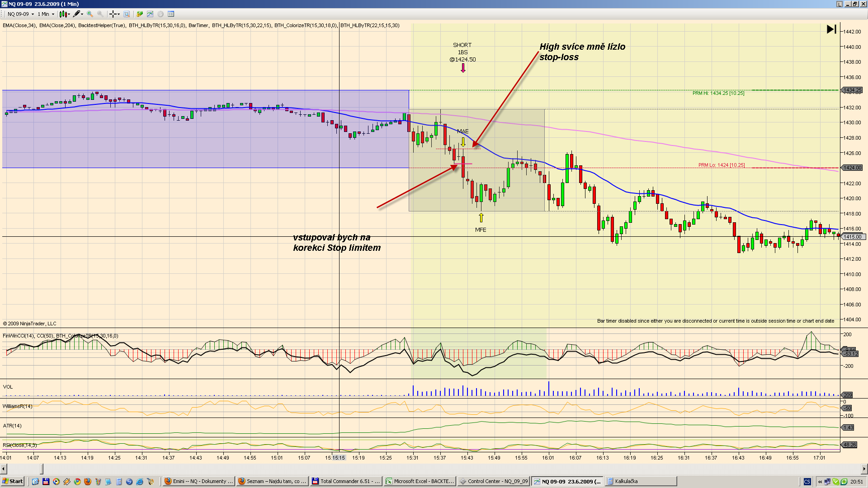Select the drawing tools pen icon
The image size is (868, 488).
pos(77,14)
